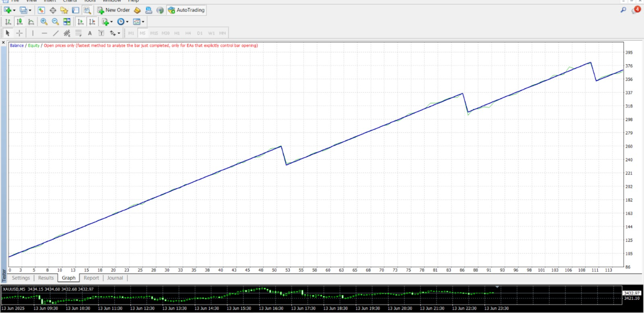This screenshot has height=313, width=644.
Task: Toggle the AutoTrading button
Action: point(186,10)
